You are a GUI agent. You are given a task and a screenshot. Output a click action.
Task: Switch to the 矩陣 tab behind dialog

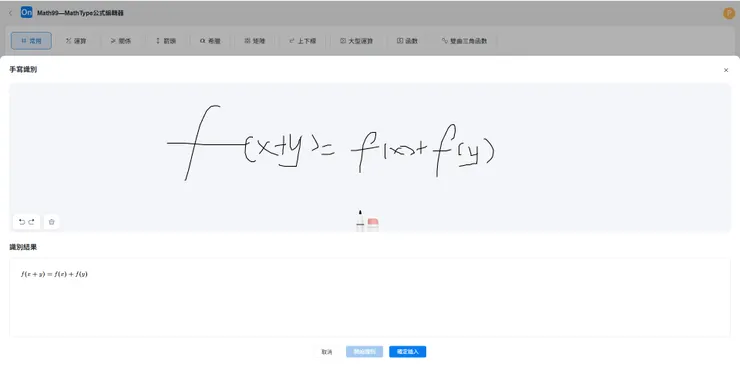[x=255, y=41]
